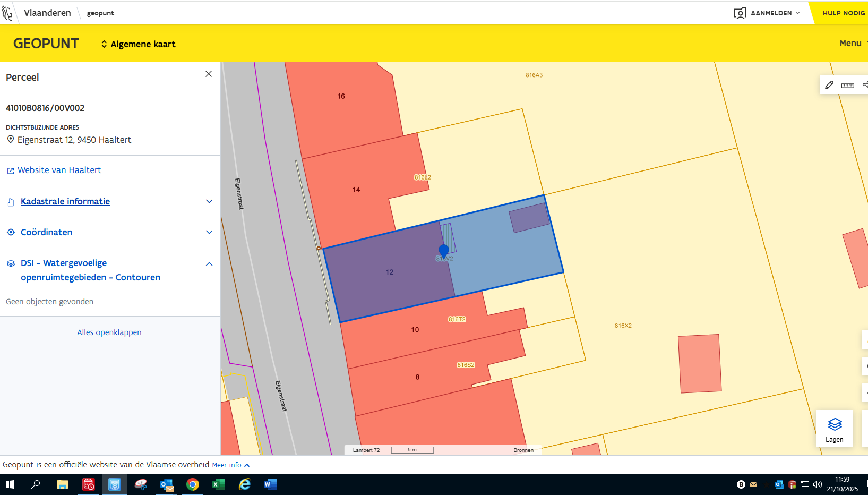Click the Bronnen label on map footer
Image resolution: width=868 pixels, height=495 pixels.
click(x=523, y=450)
